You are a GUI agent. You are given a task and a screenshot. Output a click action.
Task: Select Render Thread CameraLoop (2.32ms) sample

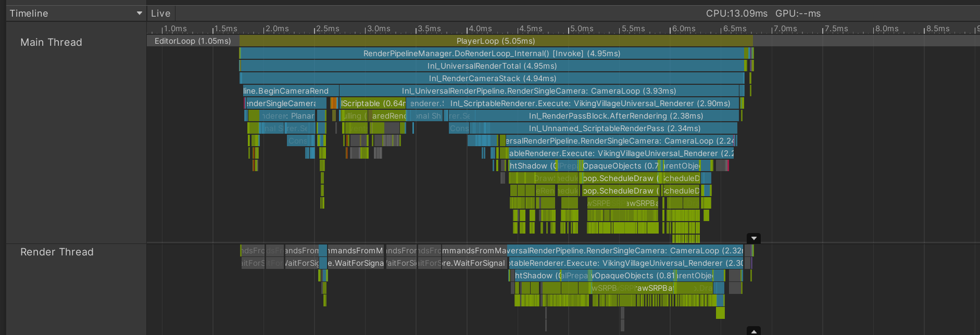[625, 251]
